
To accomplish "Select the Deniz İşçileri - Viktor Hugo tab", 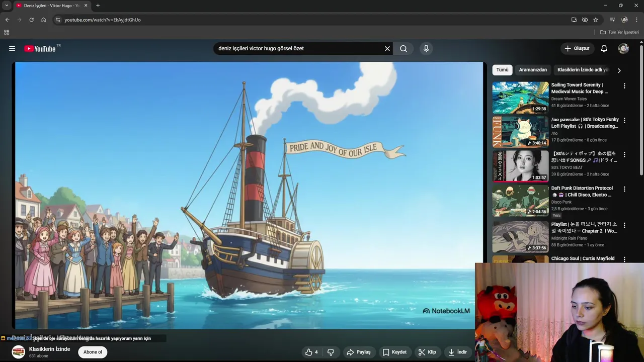I will coord(52,6).
